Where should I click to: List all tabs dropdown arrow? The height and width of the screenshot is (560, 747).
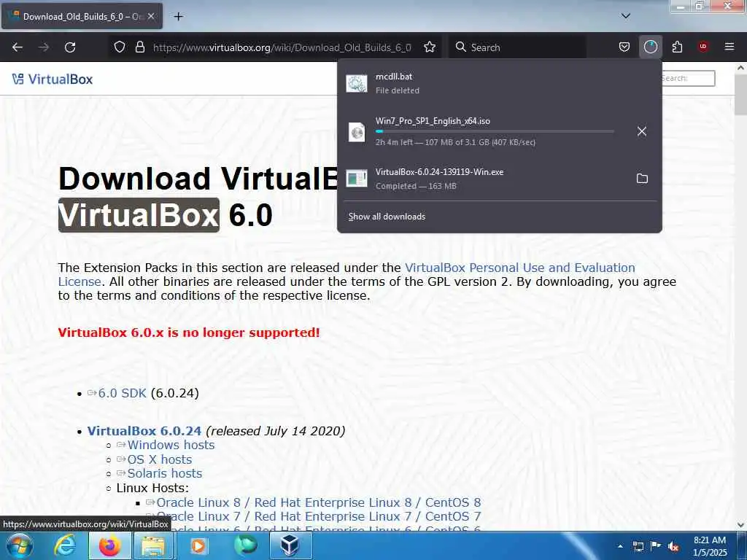click(x=625, y=16)
